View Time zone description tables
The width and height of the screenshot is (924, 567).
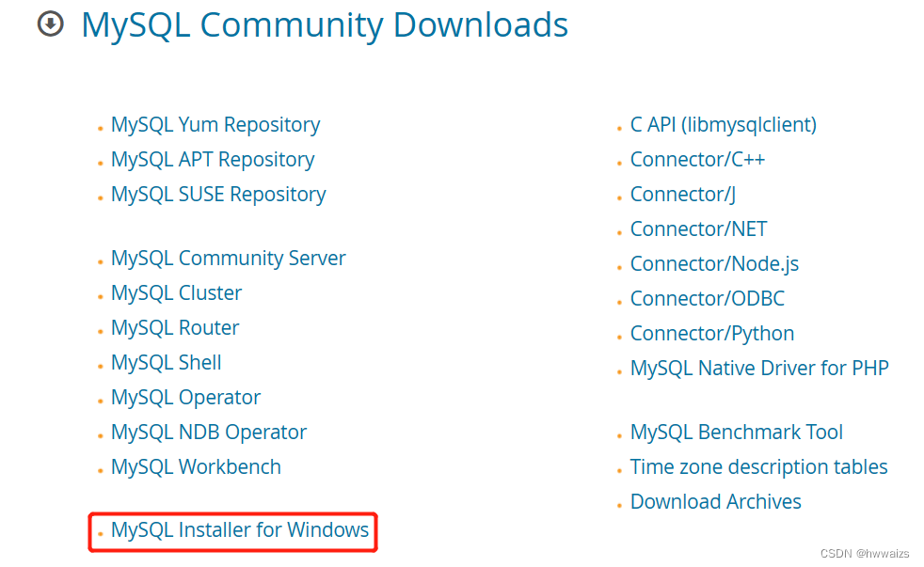[x=759, y=467]
